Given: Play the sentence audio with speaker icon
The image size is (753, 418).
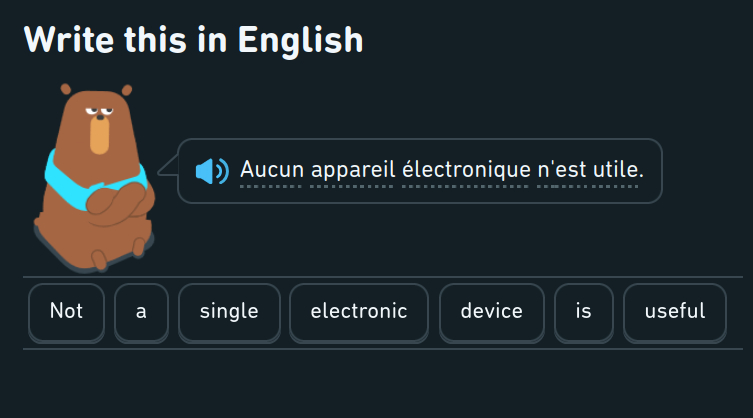Looking at the screenshot, I should coord(212,171).
